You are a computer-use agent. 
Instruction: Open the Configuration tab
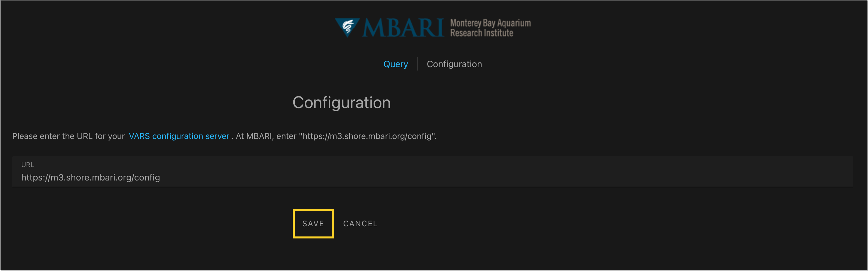(454, 64)
